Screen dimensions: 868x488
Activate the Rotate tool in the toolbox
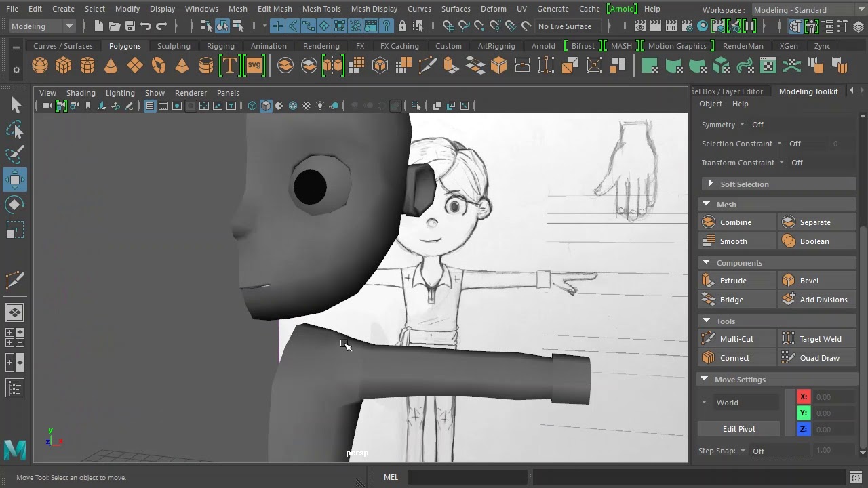click(x=15, y=205)
